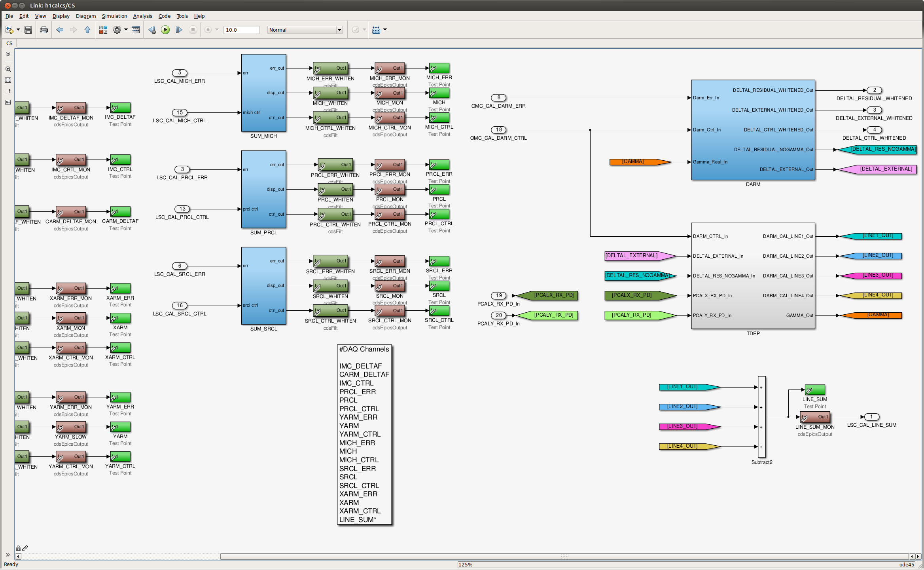Navigate back with the left arrow icon

(x=60, y=30)
